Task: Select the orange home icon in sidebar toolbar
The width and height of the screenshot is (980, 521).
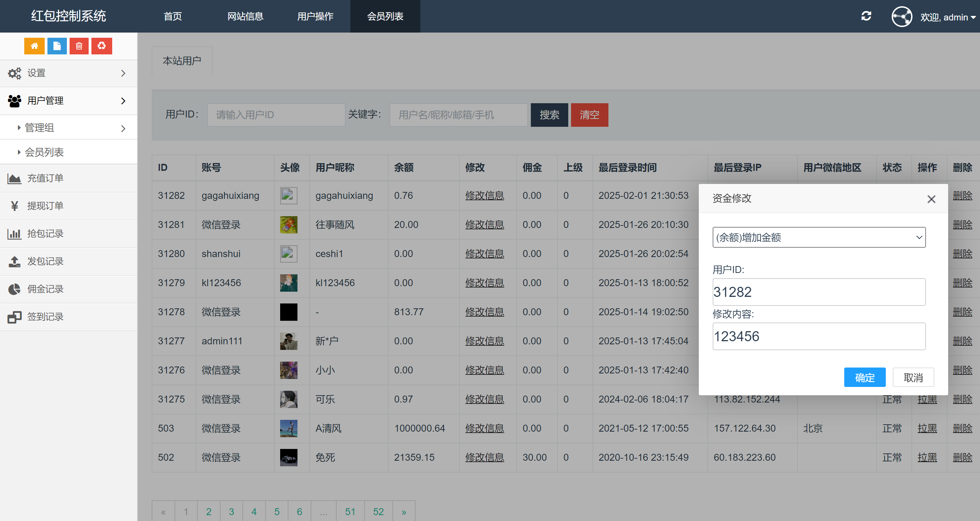Action: (34, 46)
